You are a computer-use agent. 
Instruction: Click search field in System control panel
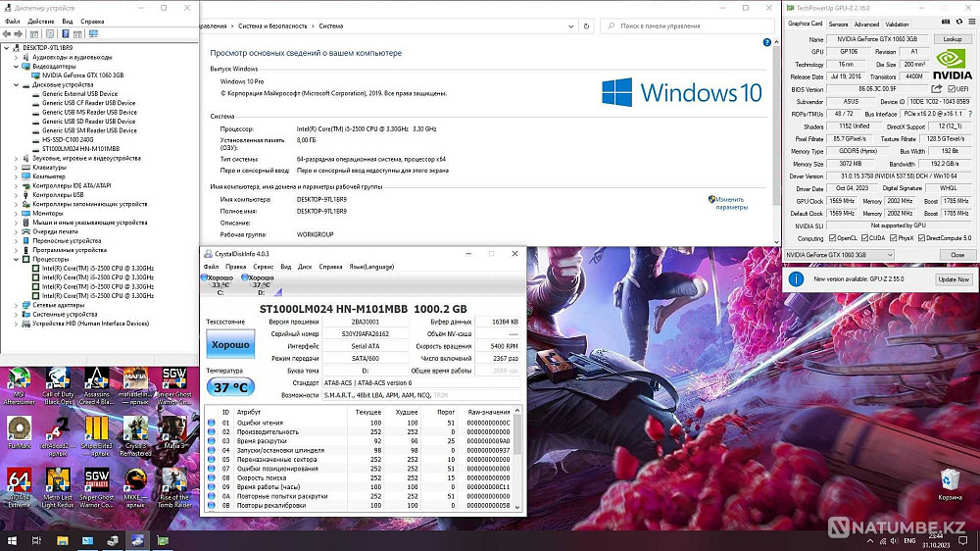(x=688, y=26)
